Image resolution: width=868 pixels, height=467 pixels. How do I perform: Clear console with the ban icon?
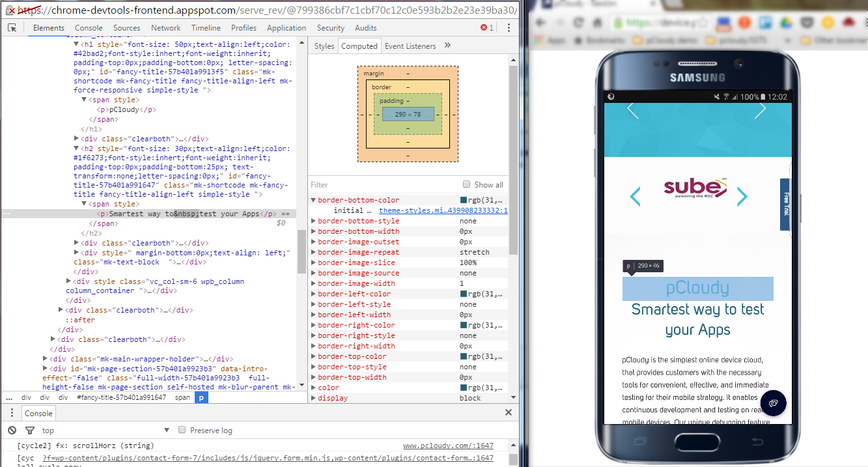point(12,431)
